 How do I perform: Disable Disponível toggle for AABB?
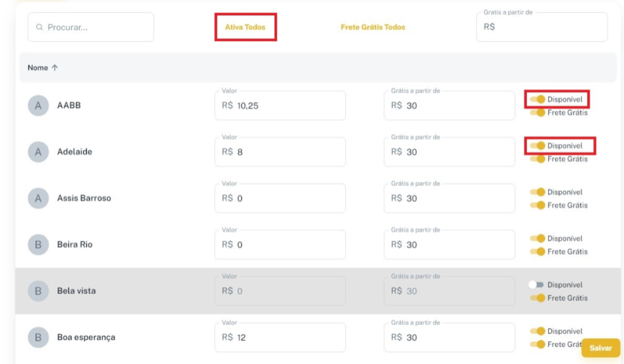pyautogui.click(x=537, y=99)
